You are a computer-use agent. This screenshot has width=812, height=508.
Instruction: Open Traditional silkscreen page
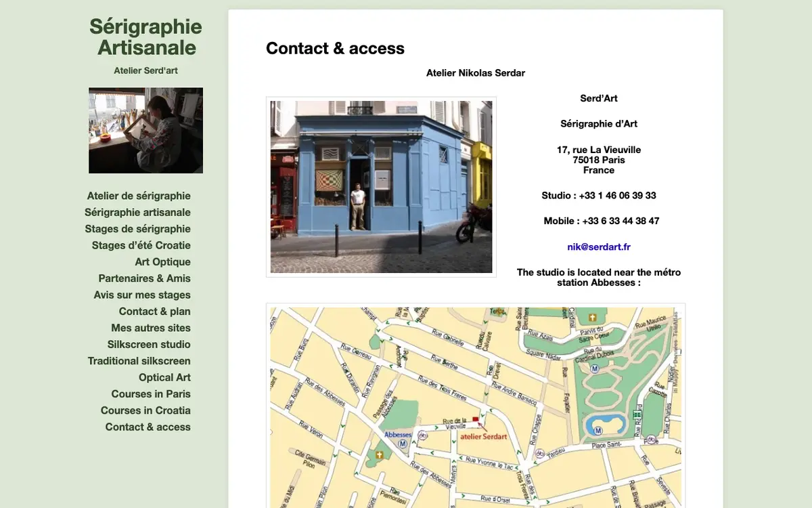click(x=139, y=361)
